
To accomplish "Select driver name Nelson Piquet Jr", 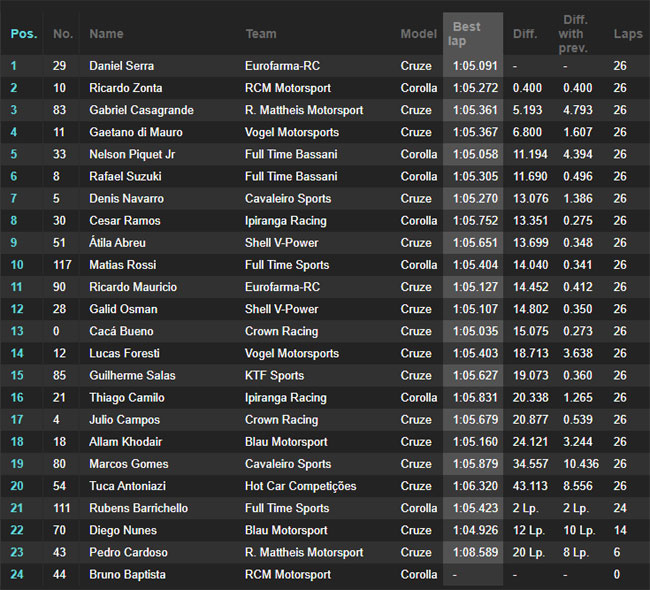I will coord(132,154).
